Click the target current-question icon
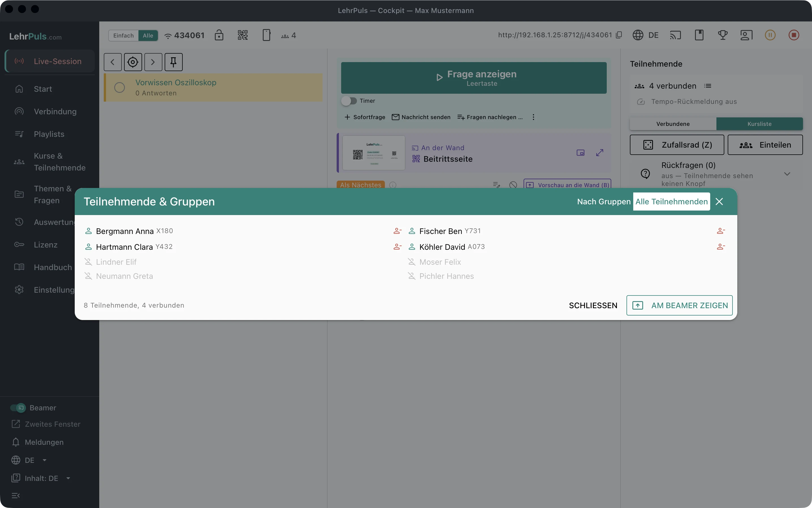 click(x=133, y=62)
